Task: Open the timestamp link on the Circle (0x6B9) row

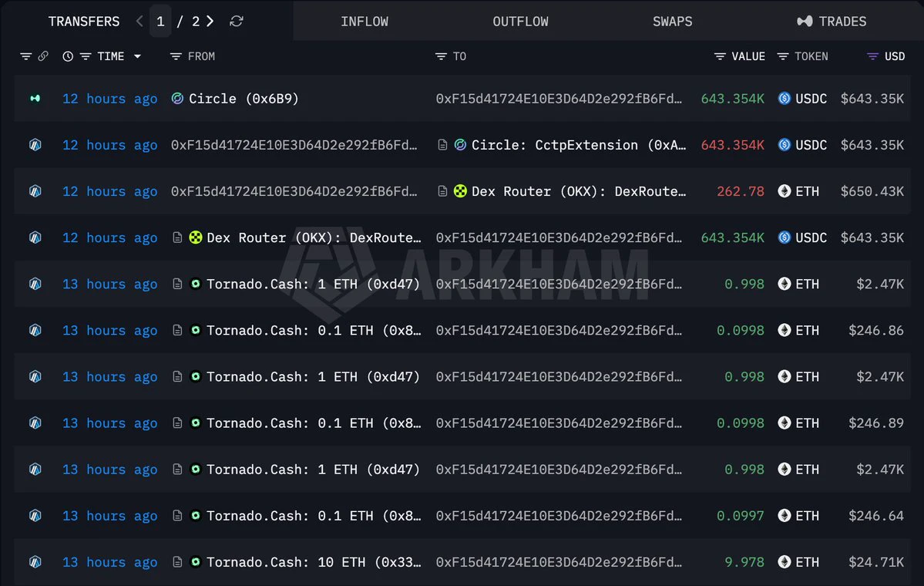Action: pyautogui.click(x=110, y=99)
